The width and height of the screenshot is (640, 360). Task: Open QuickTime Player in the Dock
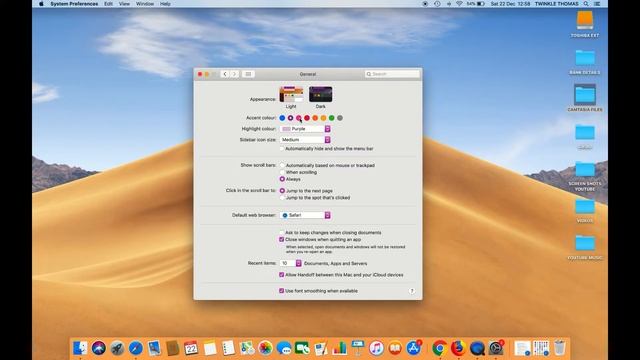pyautogui.click(x=477, y=348)
